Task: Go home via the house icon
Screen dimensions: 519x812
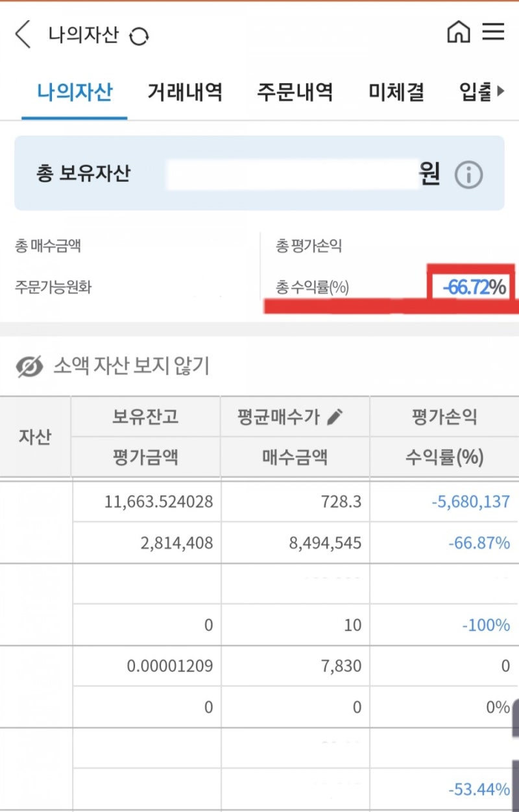Action: click(459, 32)
